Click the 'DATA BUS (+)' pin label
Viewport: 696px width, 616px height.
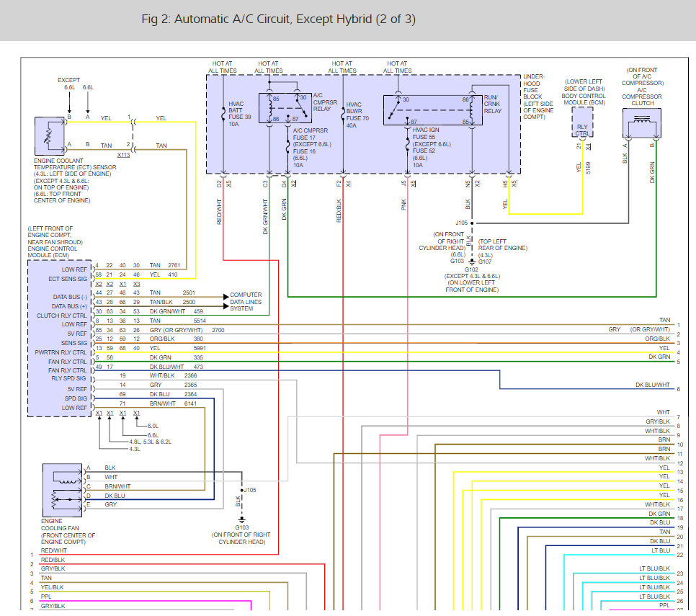pos(69,306)
